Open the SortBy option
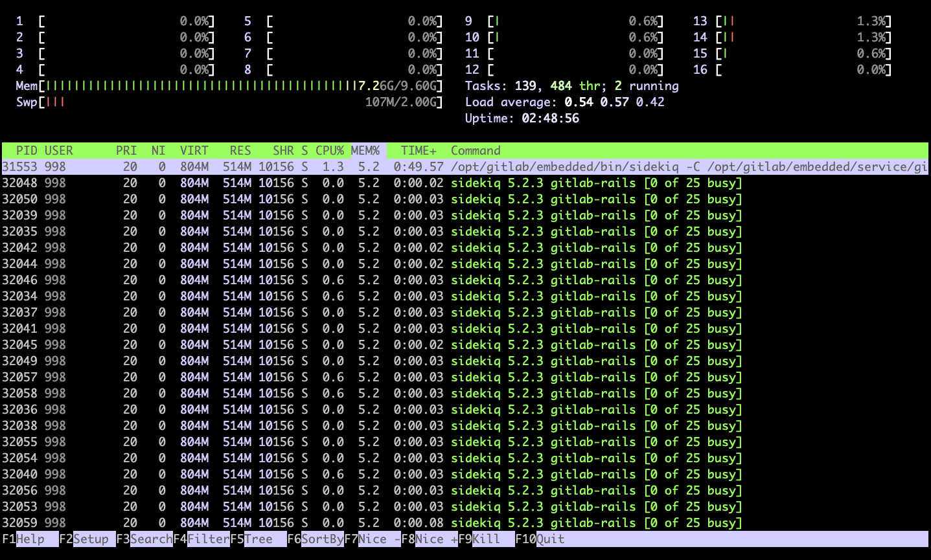 (x=322, y=539)
